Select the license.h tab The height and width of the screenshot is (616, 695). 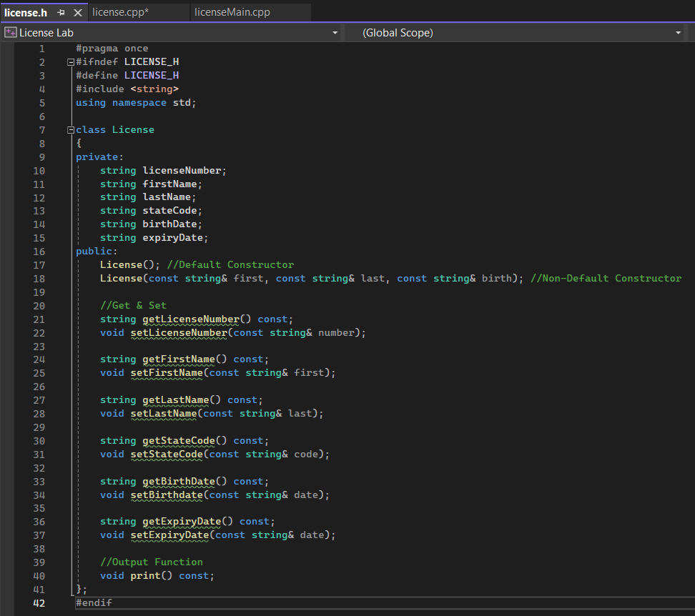coord(26,12)
